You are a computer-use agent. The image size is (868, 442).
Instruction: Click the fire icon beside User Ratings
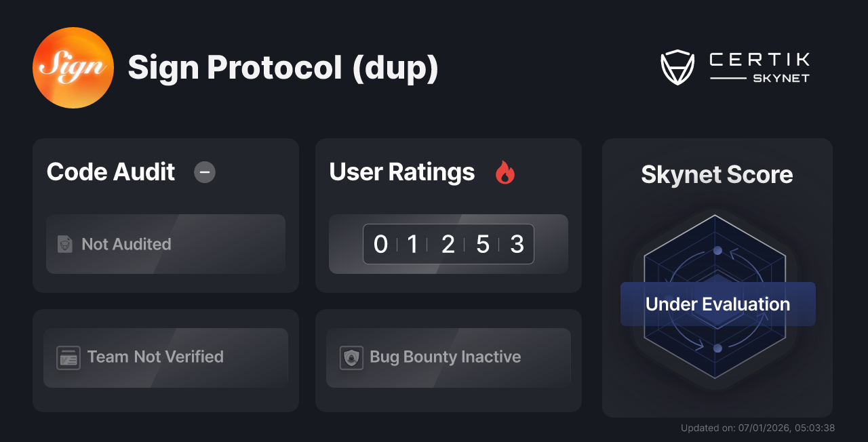505,174
